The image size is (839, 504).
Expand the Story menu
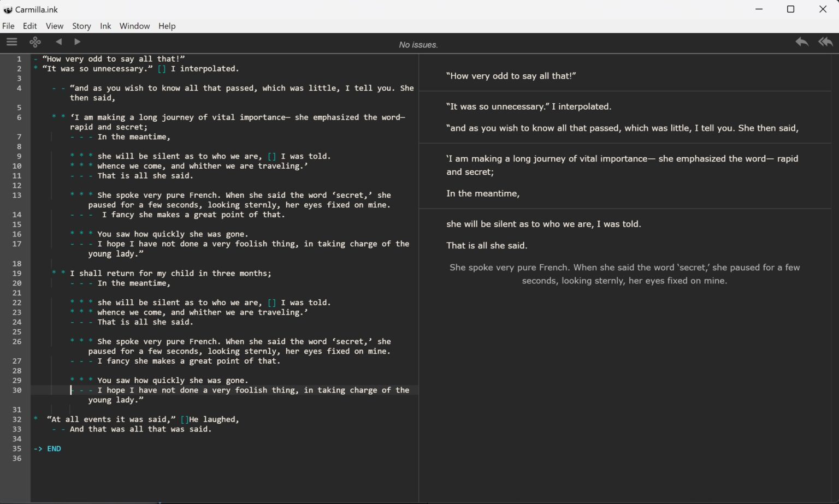coord(81,26)
